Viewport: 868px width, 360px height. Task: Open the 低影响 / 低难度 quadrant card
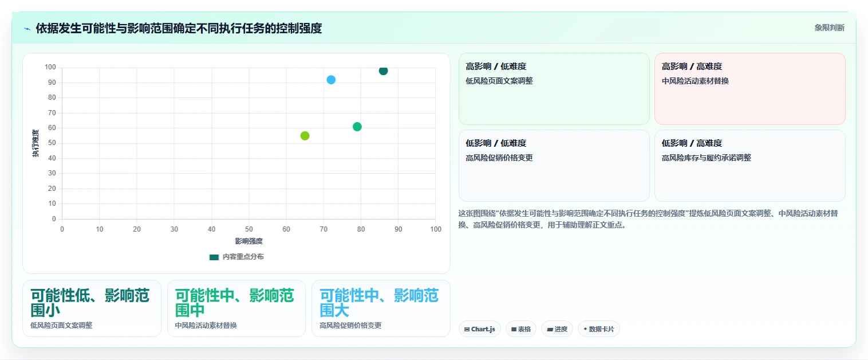[554, 166]
